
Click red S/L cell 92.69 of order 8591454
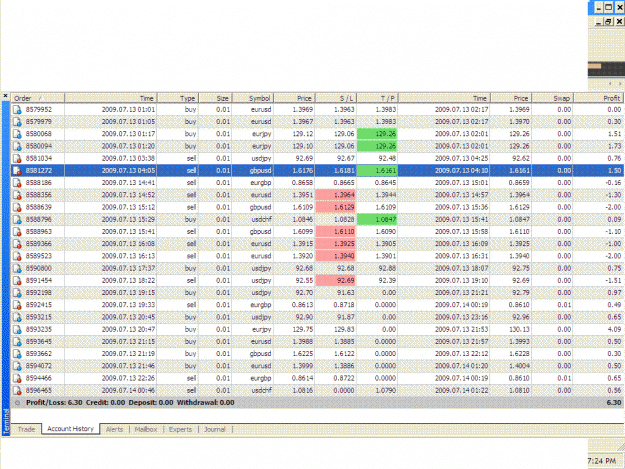[336, 281]
